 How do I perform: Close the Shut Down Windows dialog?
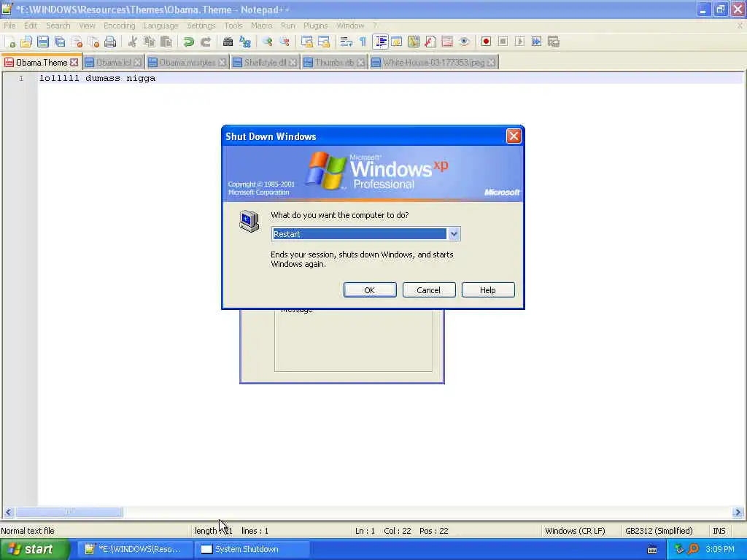click(514, 136)
